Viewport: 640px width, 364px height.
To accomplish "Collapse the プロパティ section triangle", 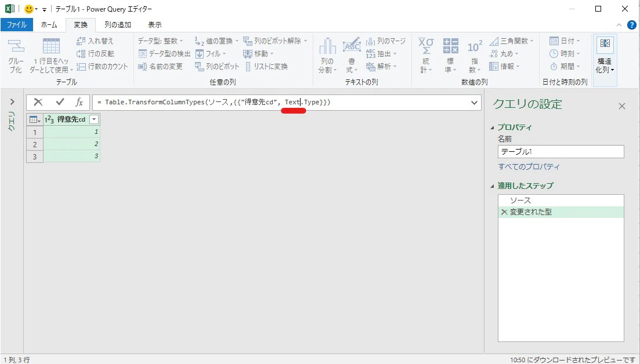I will point(492,128).
